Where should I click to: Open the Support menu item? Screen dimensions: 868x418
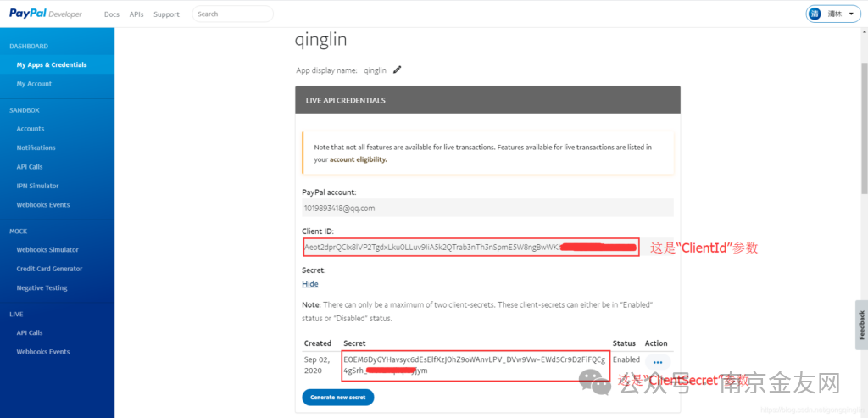[x=166, y=14]
